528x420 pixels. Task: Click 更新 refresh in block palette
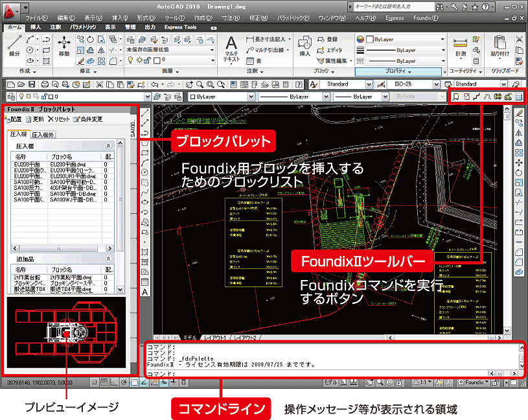click(x=35, y=119)
